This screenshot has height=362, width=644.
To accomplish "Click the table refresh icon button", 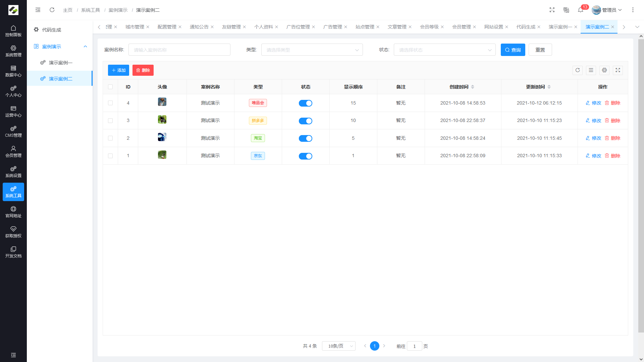I will point(578,70).
